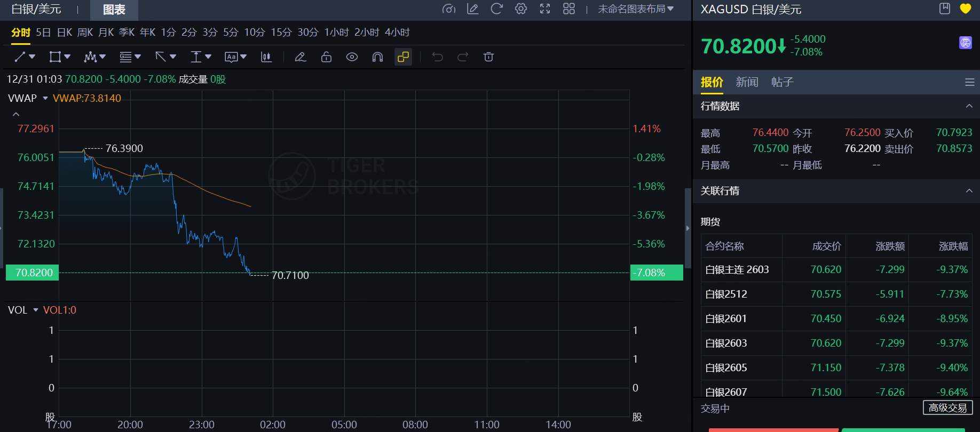
Task: Open the VWAP indicator dropdown
Action: point(45,98)
